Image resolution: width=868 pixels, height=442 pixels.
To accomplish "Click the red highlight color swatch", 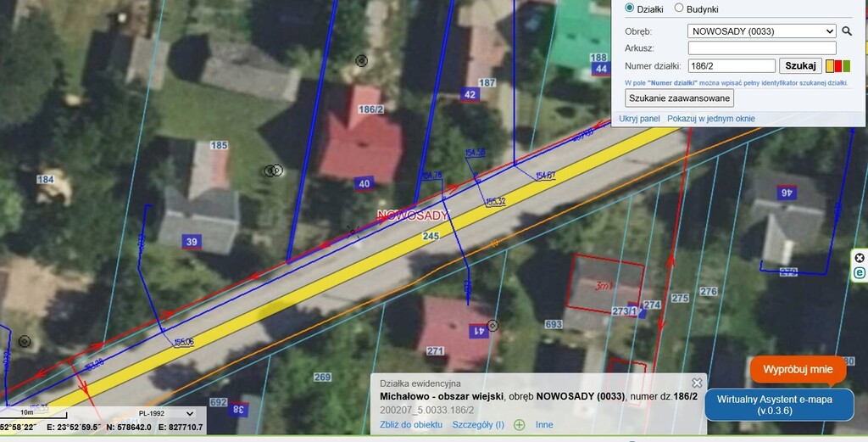I will 837,66.
